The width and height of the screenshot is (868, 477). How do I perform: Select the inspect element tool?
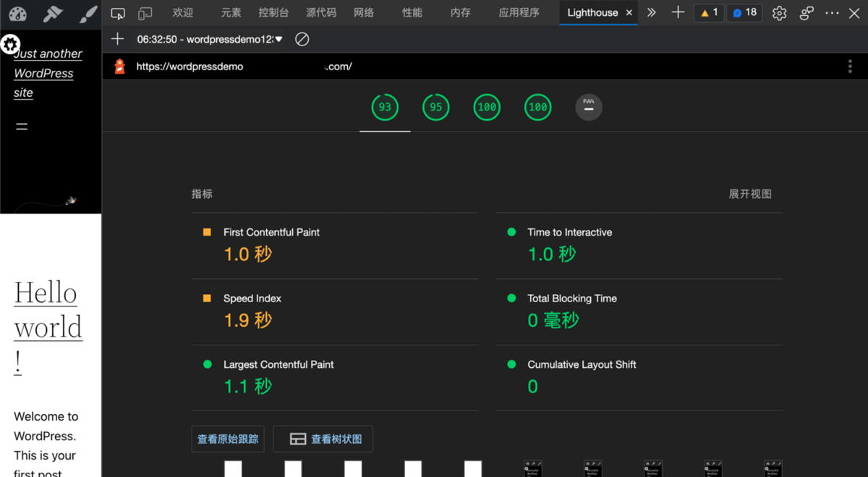coord(118,12)
